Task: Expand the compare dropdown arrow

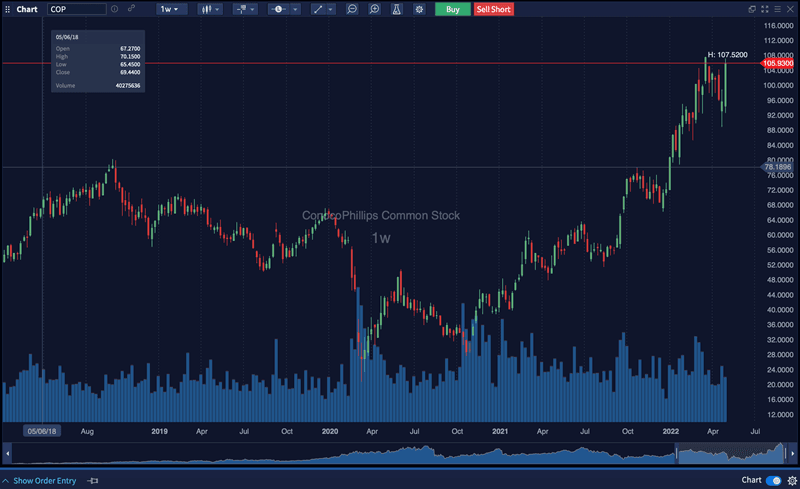Action: pyautogui.click(x=253, y=9)
